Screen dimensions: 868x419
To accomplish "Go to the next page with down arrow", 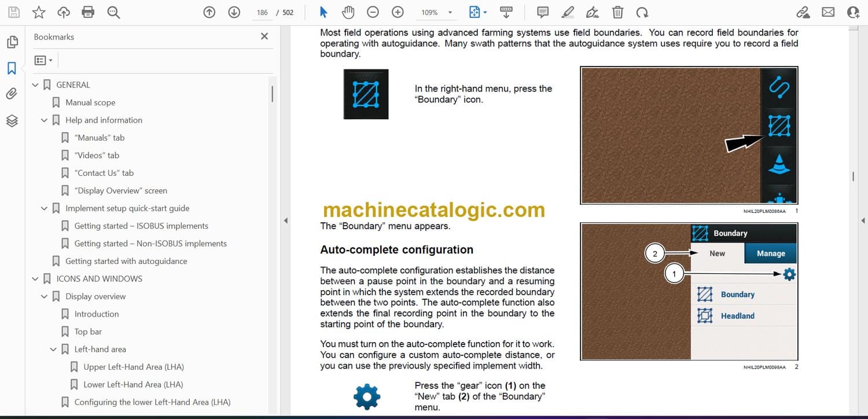I will 234,12.
